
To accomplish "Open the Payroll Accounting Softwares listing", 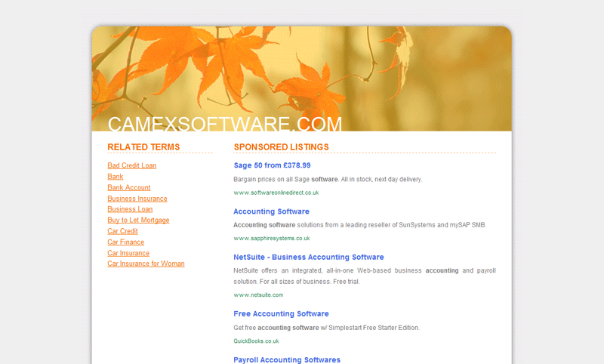I will click(x=287, y=359).
